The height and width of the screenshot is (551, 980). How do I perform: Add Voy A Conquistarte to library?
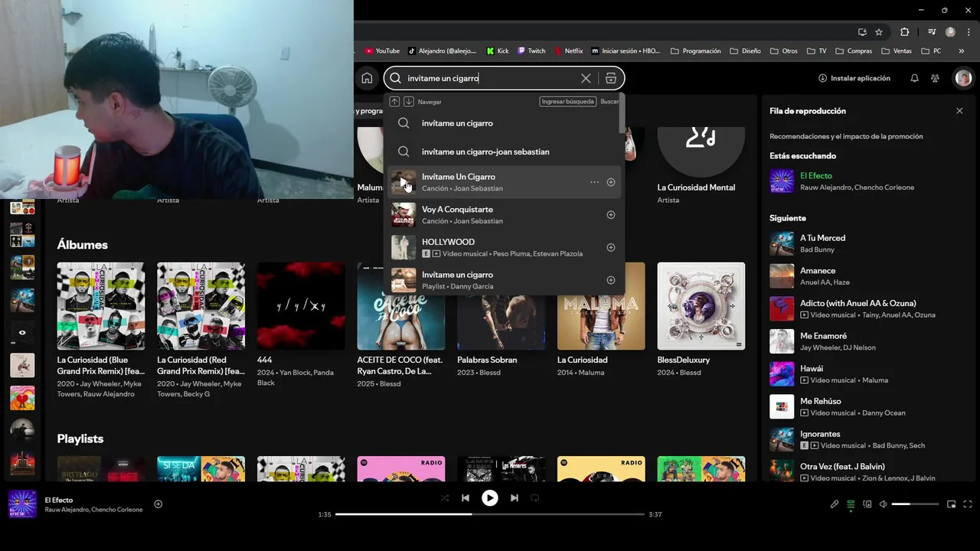tap(611, 215)
